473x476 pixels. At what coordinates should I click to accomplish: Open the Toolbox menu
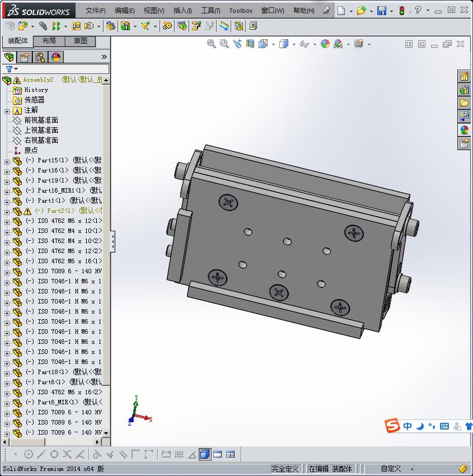tap(241, 11)
